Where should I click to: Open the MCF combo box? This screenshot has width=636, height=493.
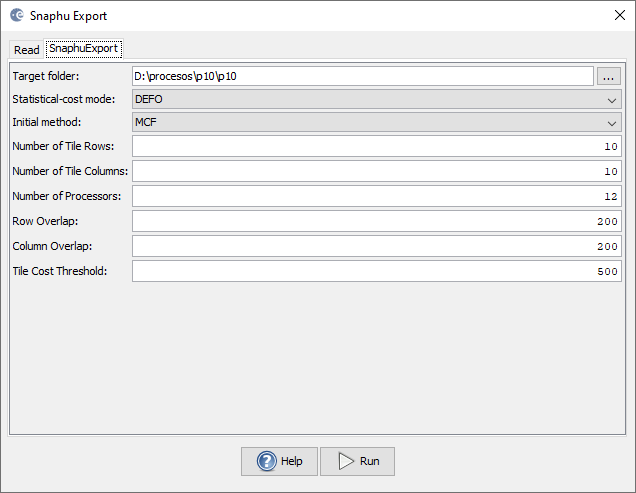[377, 123]
